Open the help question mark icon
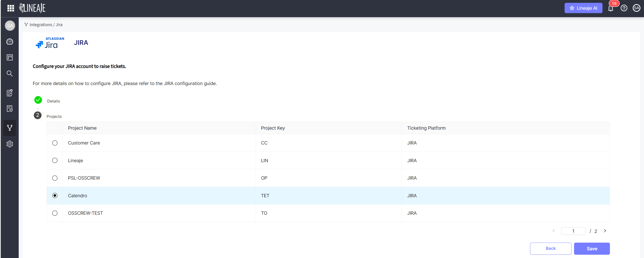The image size is (644, 258). [624, 8]
